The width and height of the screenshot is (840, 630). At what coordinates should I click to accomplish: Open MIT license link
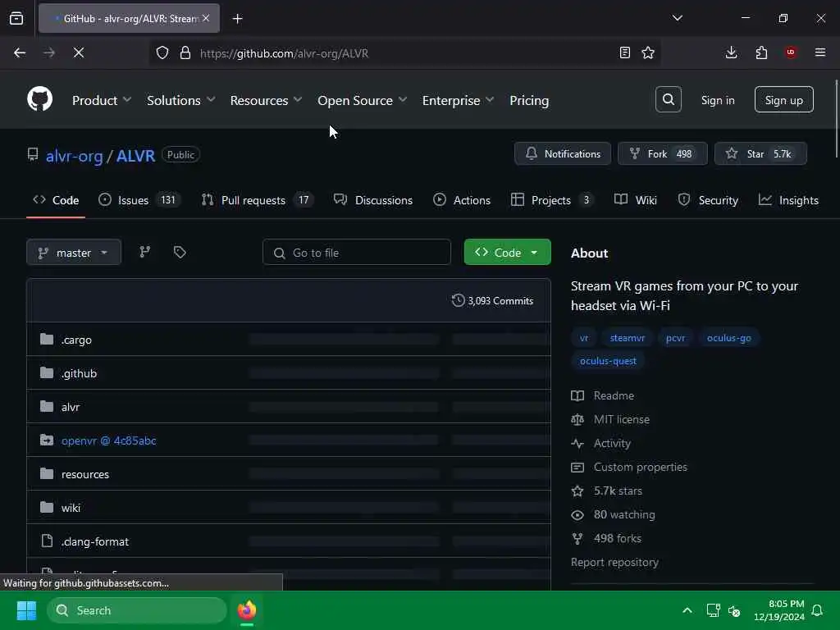(x=610, y=419)
